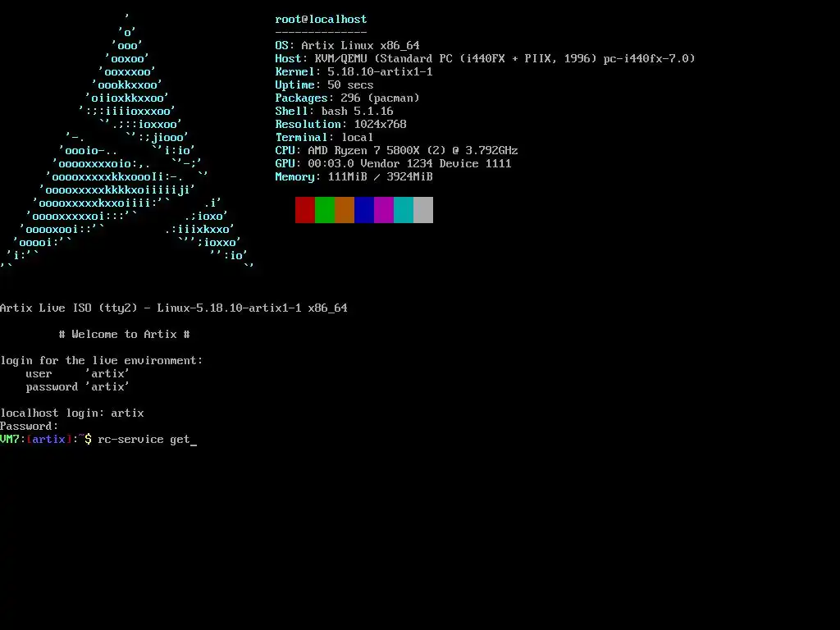Click the 'Terminal: local' line
This screenshot has height=630, width=840.
324,137
